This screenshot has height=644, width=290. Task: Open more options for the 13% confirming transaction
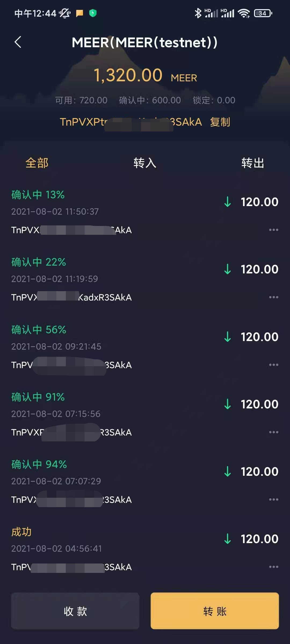[x=274, y=230]
